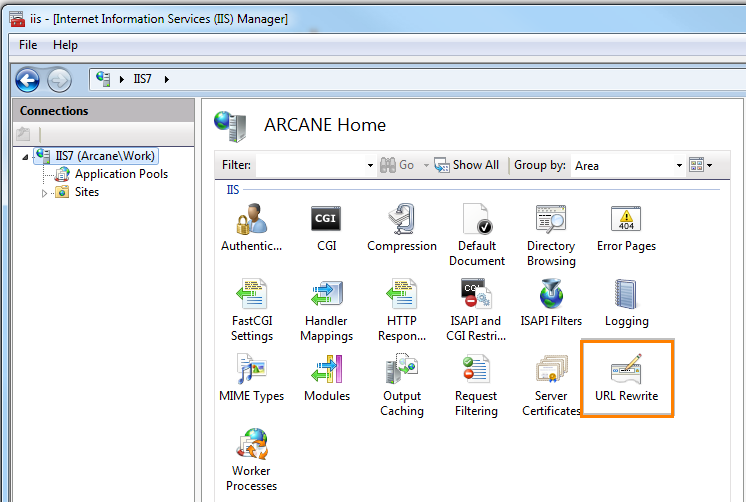Open Server Certificates feature
This screenshot has width=746, height=502.
551,385
